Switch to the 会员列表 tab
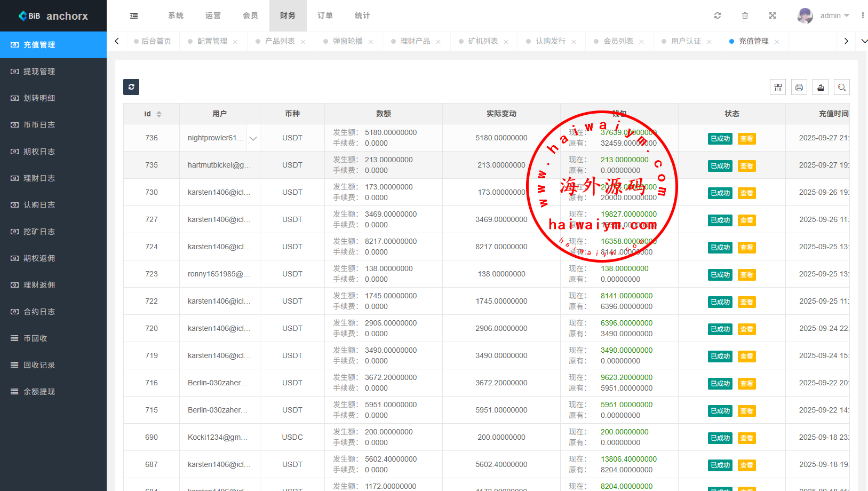Screen dimensions: 868x491 618,41
